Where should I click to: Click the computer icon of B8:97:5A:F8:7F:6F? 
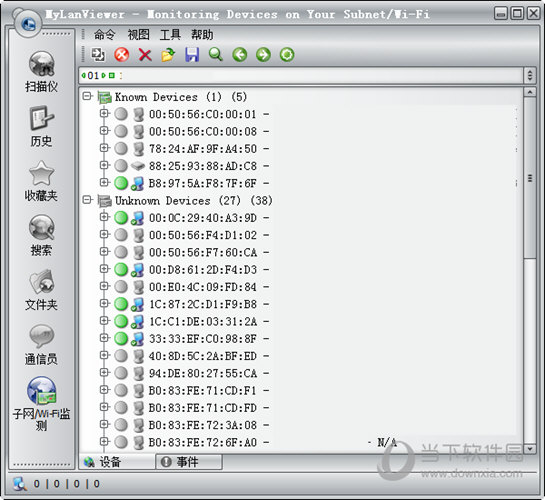(x=138, y=183)
